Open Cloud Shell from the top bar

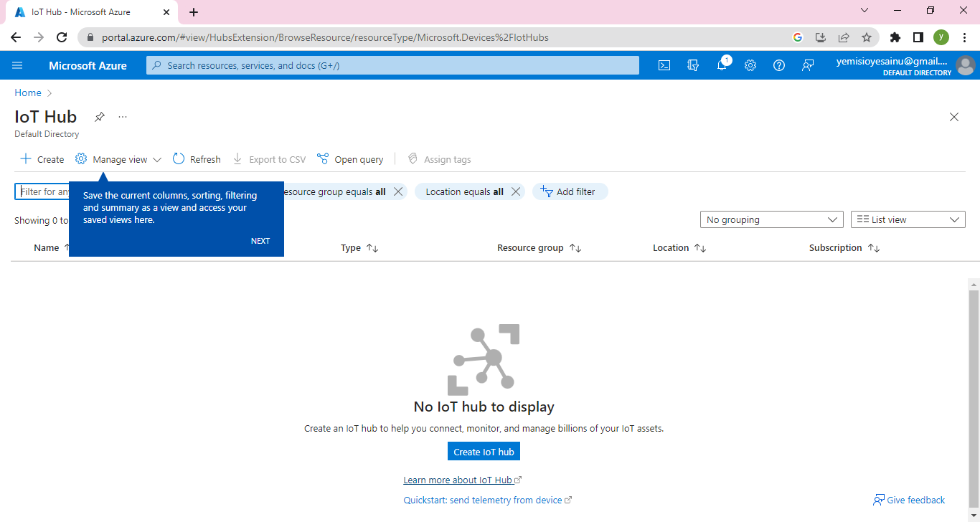[x=665, y=65]
